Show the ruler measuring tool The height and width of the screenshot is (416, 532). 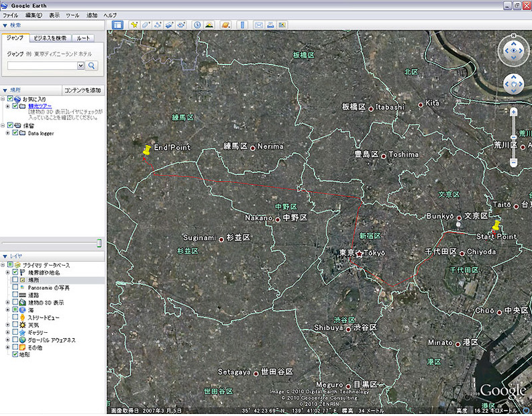point(242,25)
